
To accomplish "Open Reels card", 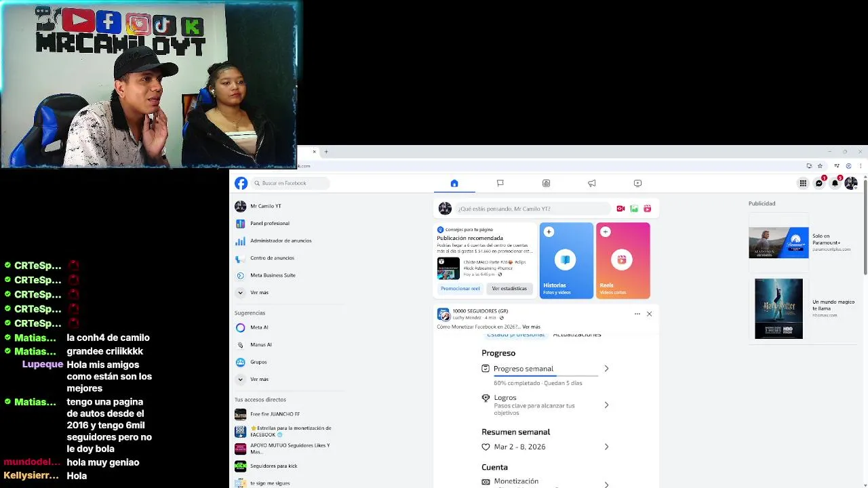I will pos(623,260).
